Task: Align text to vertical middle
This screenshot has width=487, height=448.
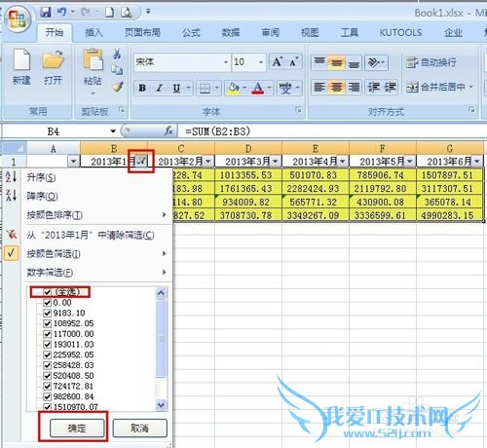Action: [x=336, y=62]
